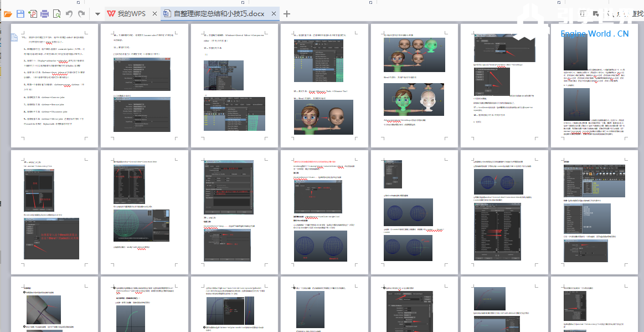
Task: Click the two blue spheres with red labels image
Action: click(321, 246)
